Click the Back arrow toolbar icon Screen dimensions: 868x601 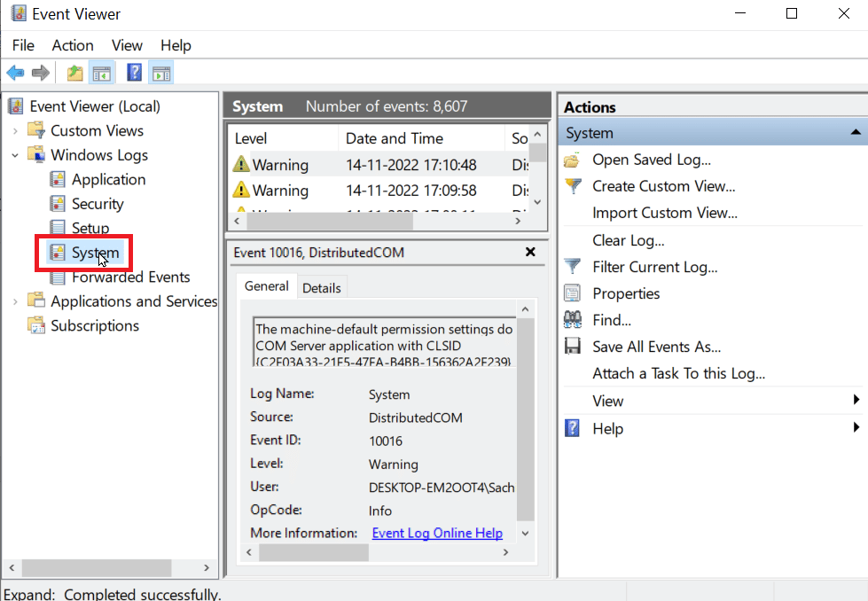point(15,73)
